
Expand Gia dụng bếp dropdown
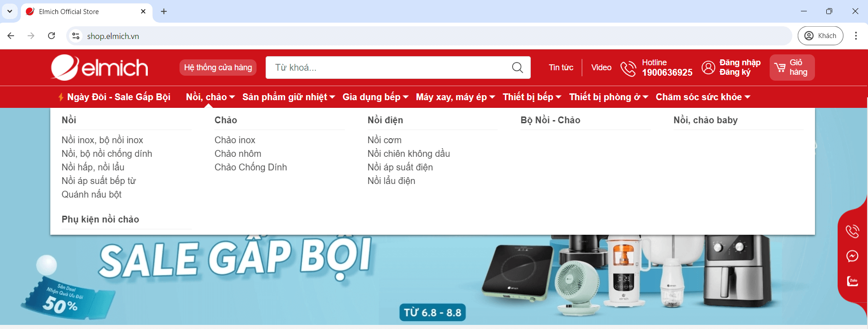(376, 97)
